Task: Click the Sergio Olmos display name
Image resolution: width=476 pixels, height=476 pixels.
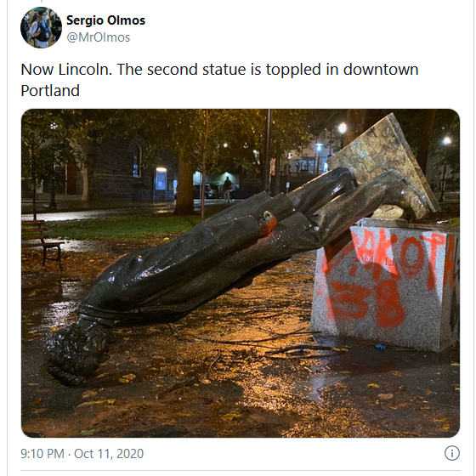Action: pyautogui.click(x=105, y=20)
